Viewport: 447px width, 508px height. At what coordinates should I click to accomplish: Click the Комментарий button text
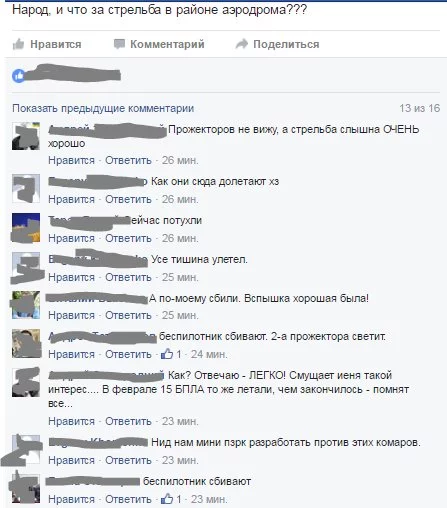[x=167, y=44]
